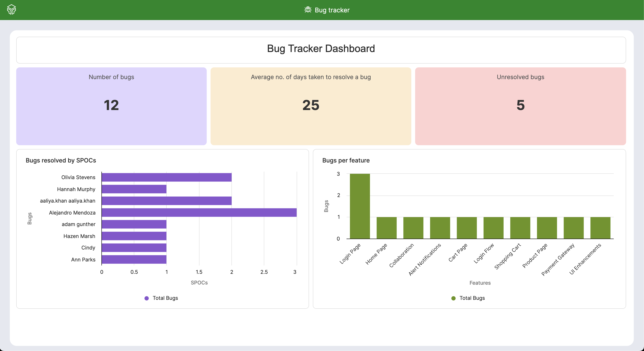Click the Bug Tracker Dashboard heading
Screen dimensions: 644x351
point(321,49)
